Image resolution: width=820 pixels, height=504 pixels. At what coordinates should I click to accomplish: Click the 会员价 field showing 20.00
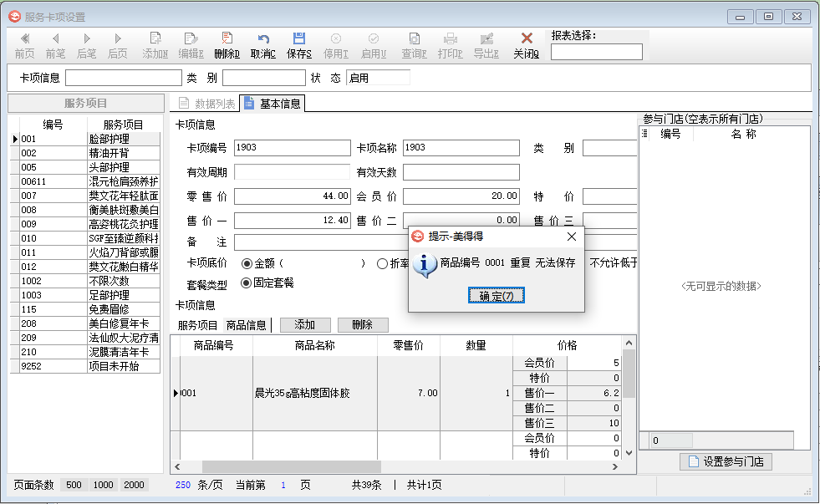pos(461,196)
